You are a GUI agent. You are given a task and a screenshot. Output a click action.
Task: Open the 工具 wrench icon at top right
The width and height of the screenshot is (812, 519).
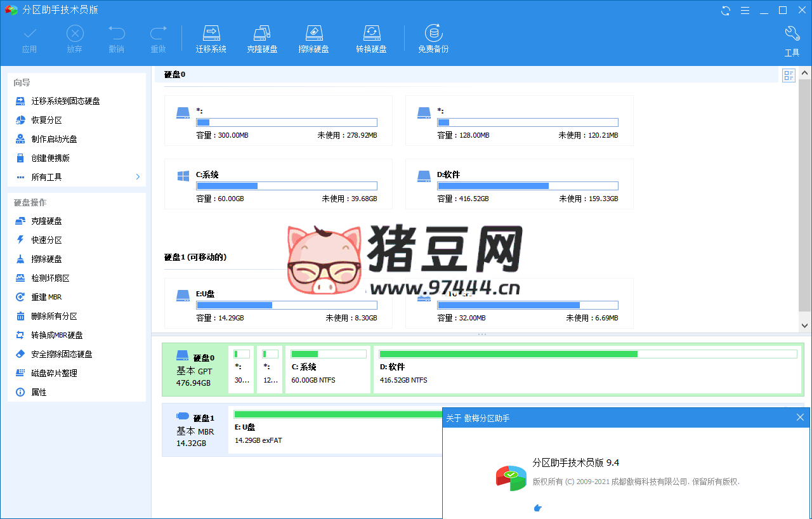coord(792,38)
